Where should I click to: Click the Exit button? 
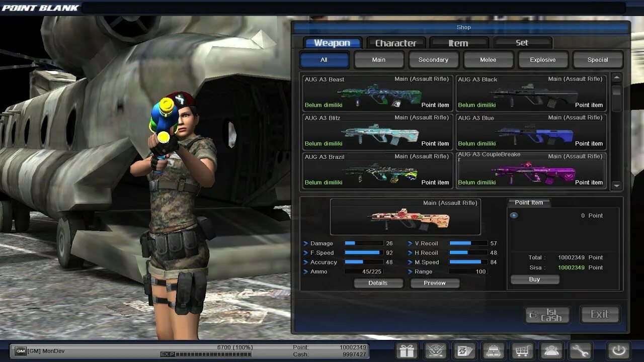coord(599,315)
